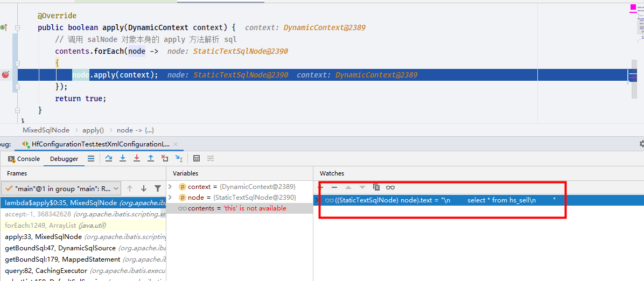Image resolution: width=644 pixels, height=281 pixels.
Task: Toggle the breakpoint on node.apply line
Action: (6, 75)
